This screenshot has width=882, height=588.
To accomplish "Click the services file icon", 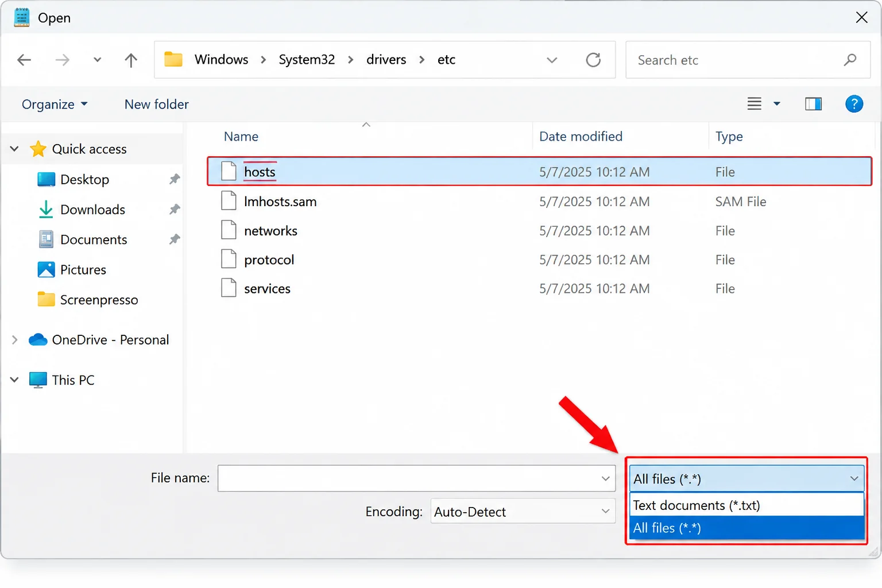I will (x=229, y=288).
